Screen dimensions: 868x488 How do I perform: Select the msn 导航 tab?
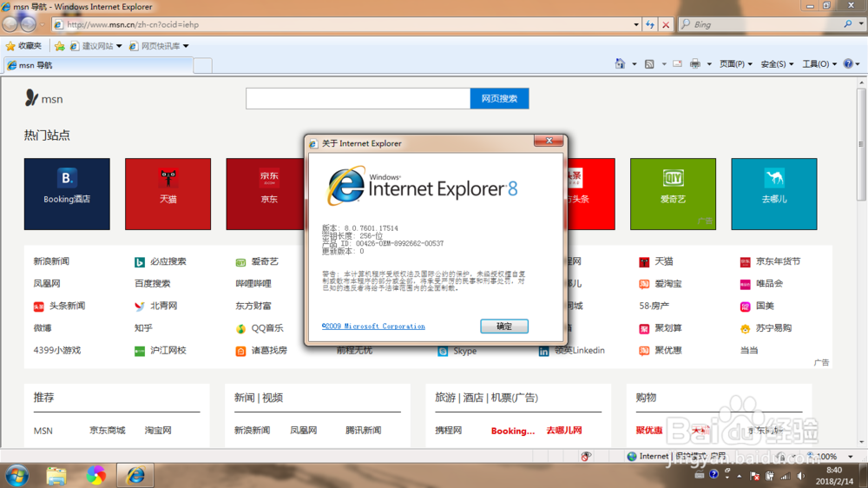click(x=98, y=65)
